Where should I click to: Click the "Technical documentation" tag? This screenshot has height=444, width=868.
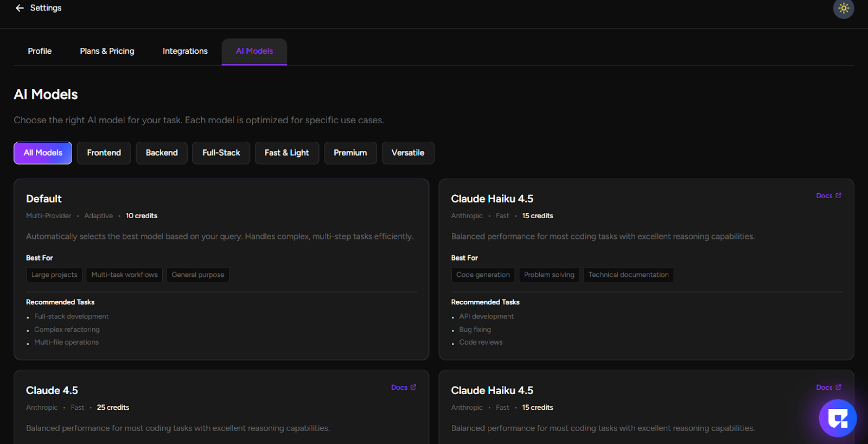click(x=628, y=275)
